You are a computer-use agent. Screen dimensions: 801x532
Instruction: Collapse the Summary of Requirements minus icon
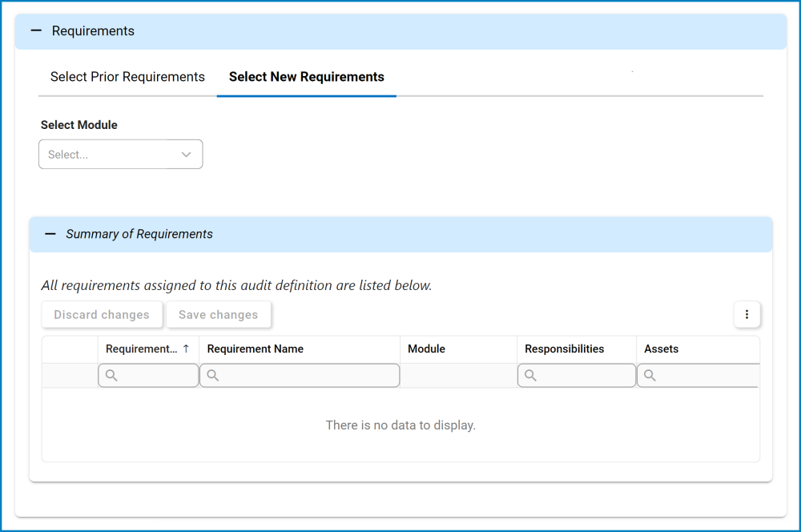click(x=50, y=234)
